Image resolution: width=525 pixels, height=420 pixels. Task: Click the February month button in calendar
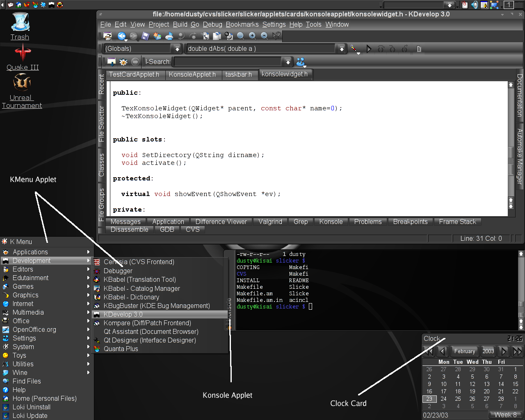tap(465, 351)
